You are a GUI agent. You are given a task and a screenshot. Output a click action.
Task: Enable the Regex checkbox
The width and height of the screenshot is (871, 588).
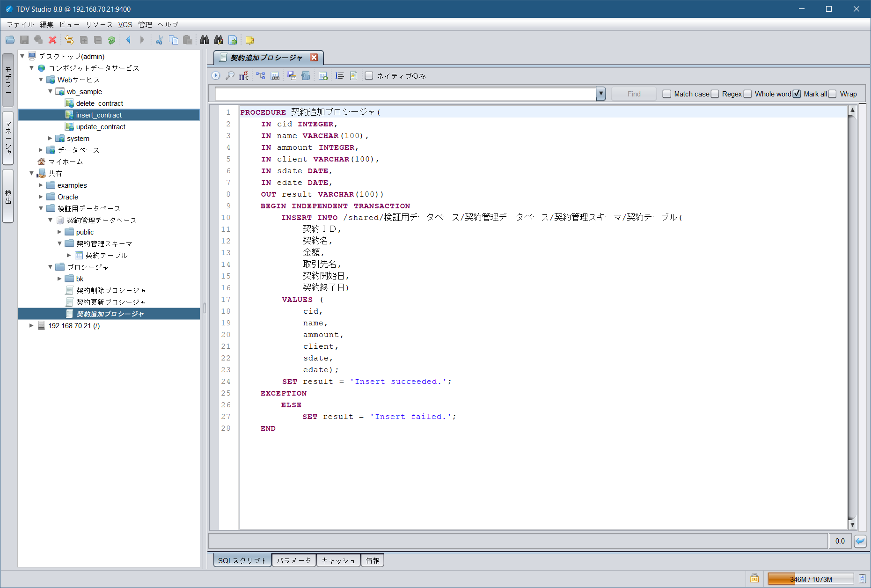click(x=715, y=94)
